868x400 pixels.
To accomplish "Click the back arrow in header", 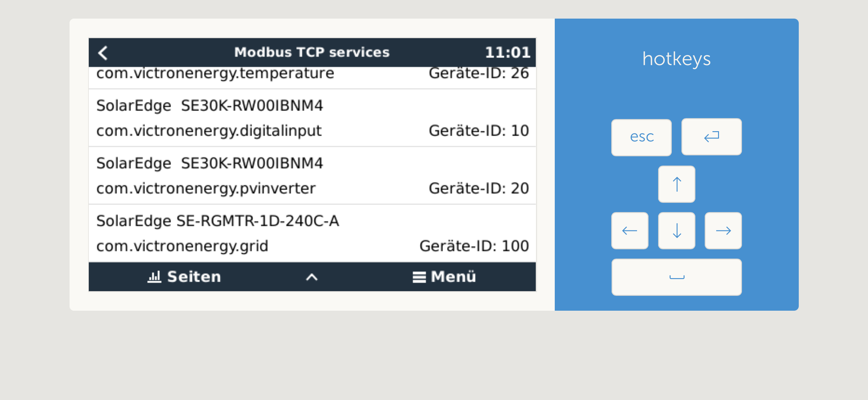I will 103,53.
